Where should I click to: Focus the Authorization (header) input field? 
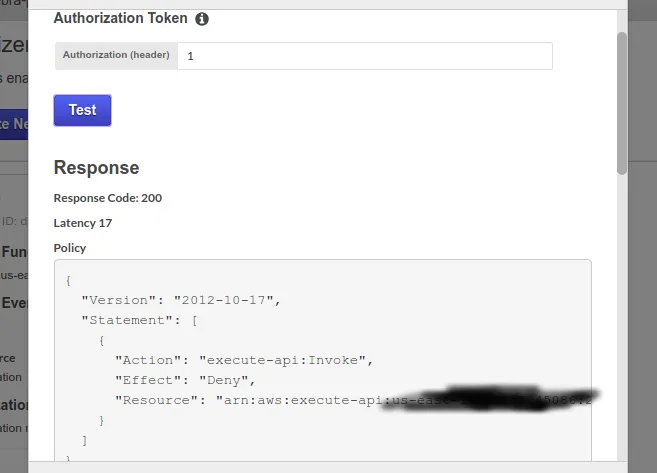364,56
